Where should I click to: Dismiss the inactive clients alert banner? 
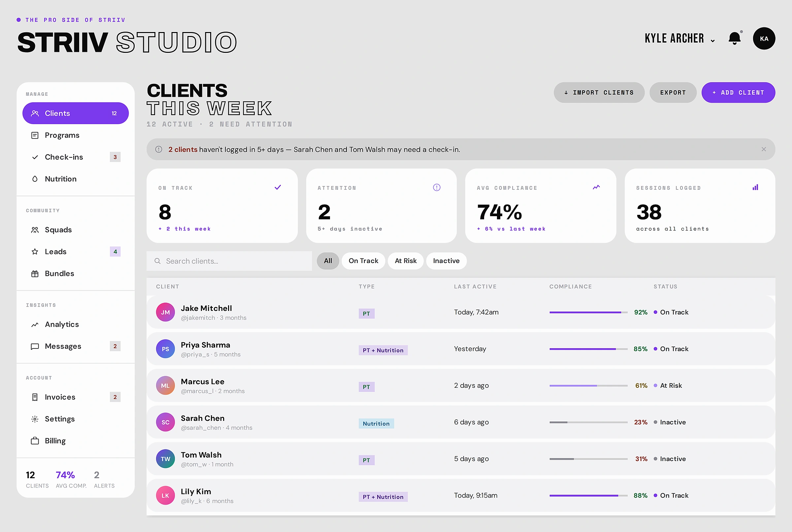(764, 149)
